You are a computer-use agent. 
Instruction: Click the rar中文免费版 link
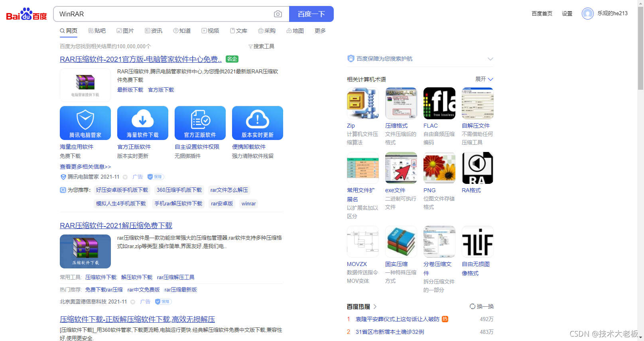click(144, 290)
